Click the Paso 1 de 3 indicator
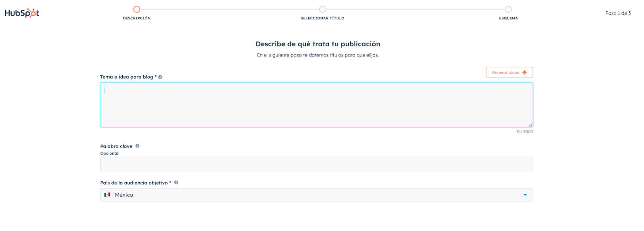 point(618,13)
